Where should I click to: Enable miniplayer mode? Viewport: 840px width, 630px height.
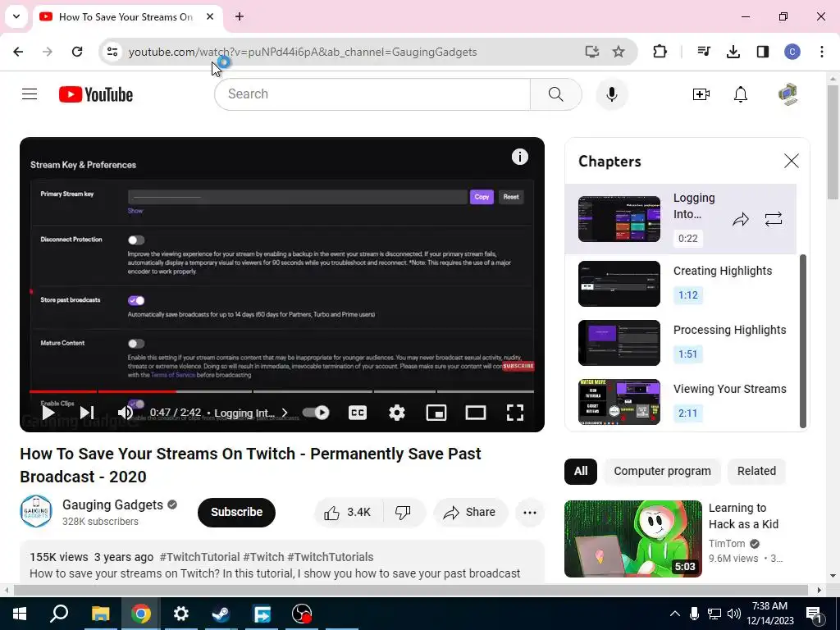tap(436, 413)
